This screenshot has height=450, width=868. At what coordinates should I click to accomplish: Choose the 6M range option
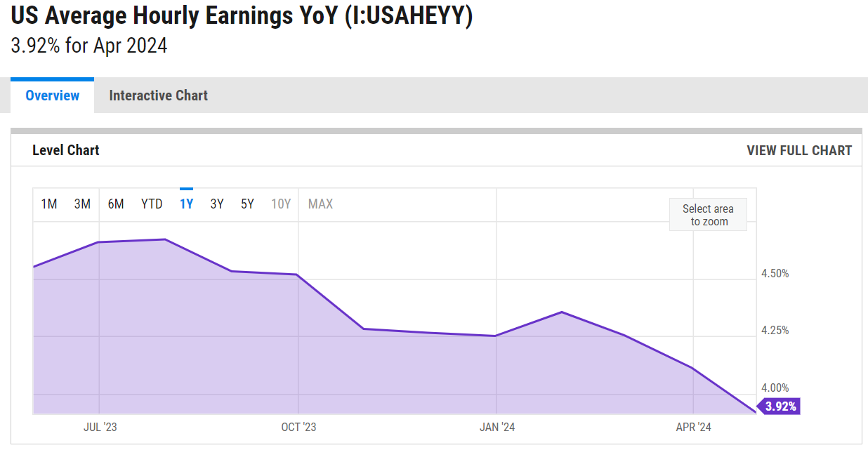click(116, 204)
